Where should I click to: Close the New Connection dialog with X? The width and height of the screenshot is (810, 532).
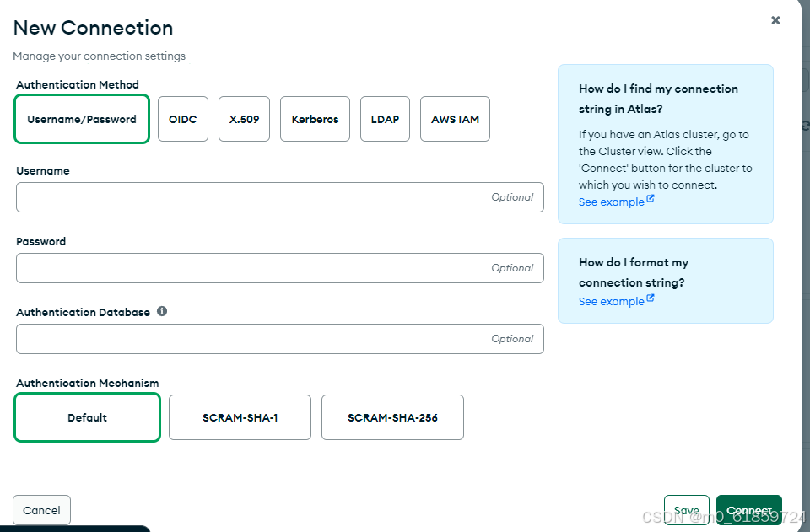775,20
